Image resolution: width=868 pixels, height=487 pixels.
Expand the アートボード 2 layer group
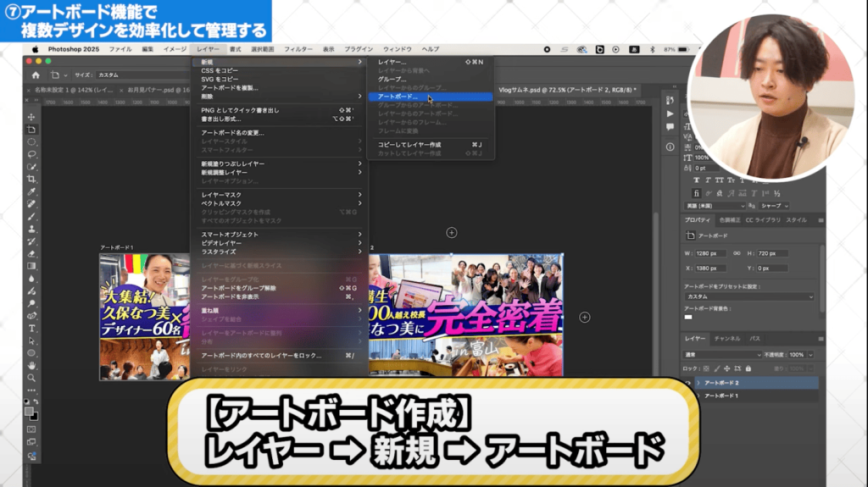point(698,383)
